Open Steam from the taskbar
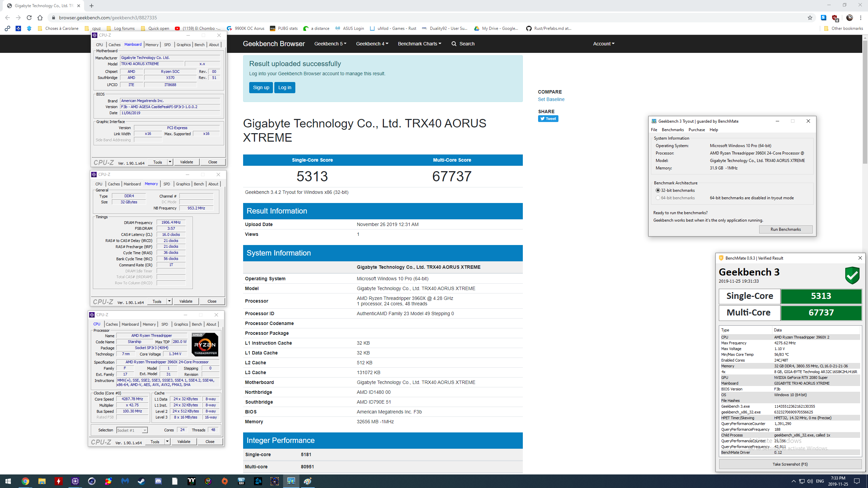The image size is (868, 488). 141,481
